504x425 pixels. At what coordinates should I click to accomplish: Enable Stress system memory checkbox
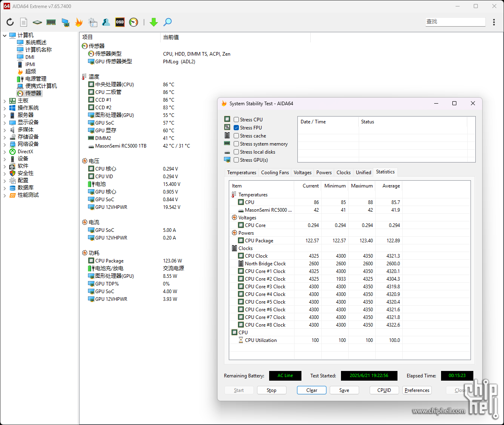coord(236,144)
